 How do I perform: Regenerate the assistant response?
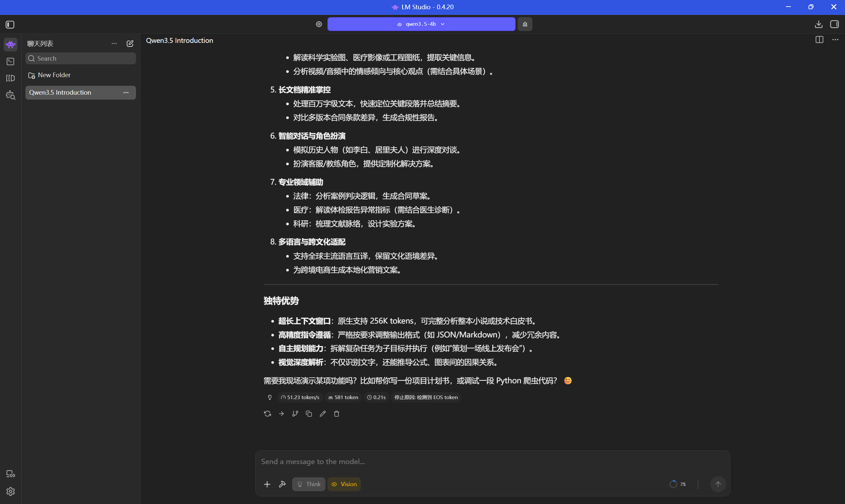click(267, 414)
